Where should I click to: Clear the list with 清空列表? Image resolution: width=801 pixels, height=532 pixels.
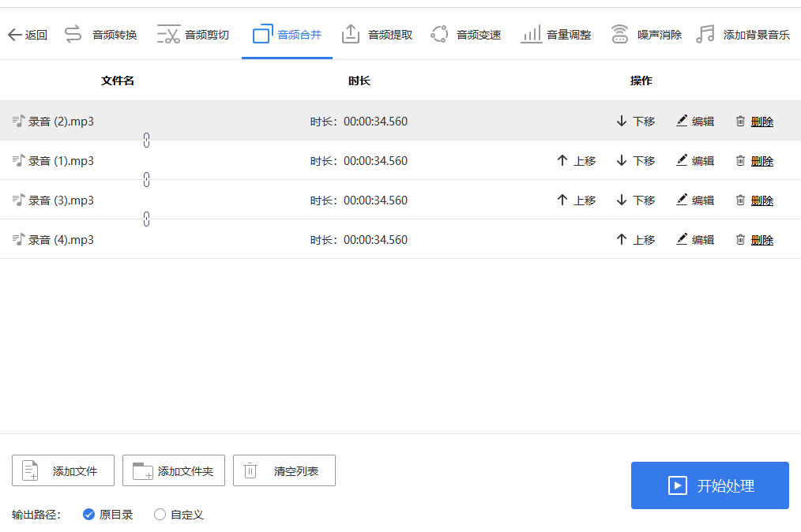click(284, 471)
